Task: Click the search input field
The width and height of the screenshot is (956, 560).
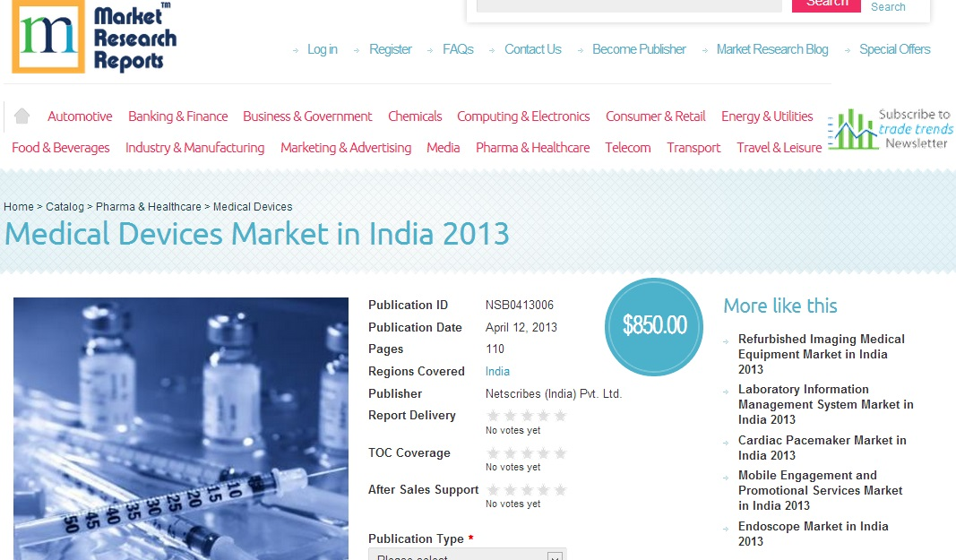Action: pos(629,4)
